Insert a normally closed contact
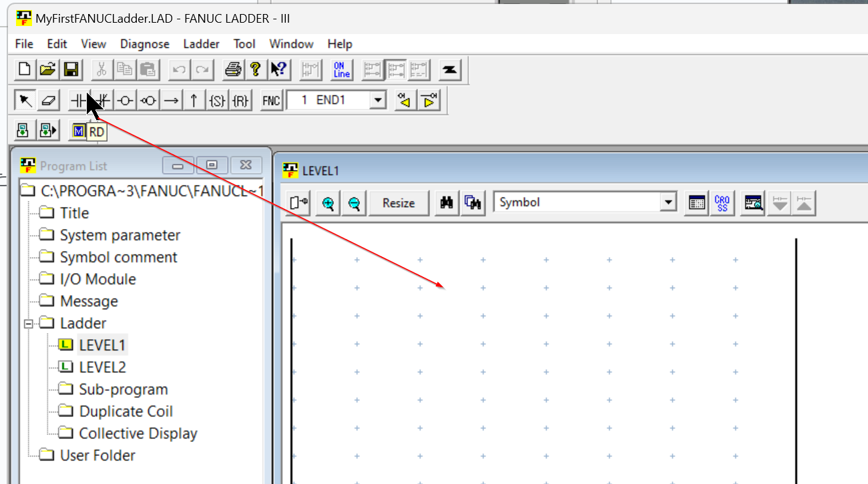 pos(102,100)
